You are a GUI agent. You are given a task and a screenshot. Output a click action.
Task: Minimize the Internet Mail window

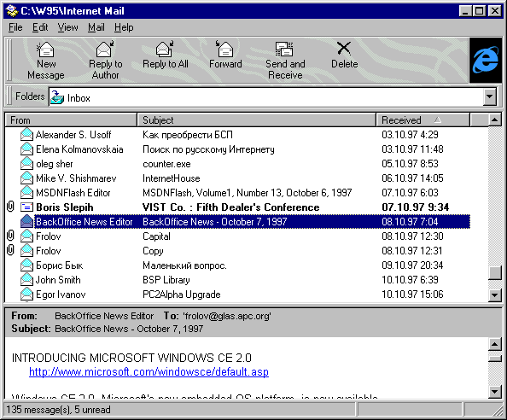[x=465, y=11]
